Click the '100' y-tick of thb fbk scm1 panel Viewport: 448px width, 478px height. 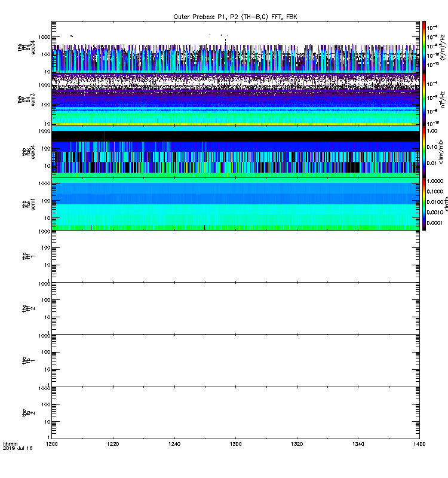pos(46,201)
